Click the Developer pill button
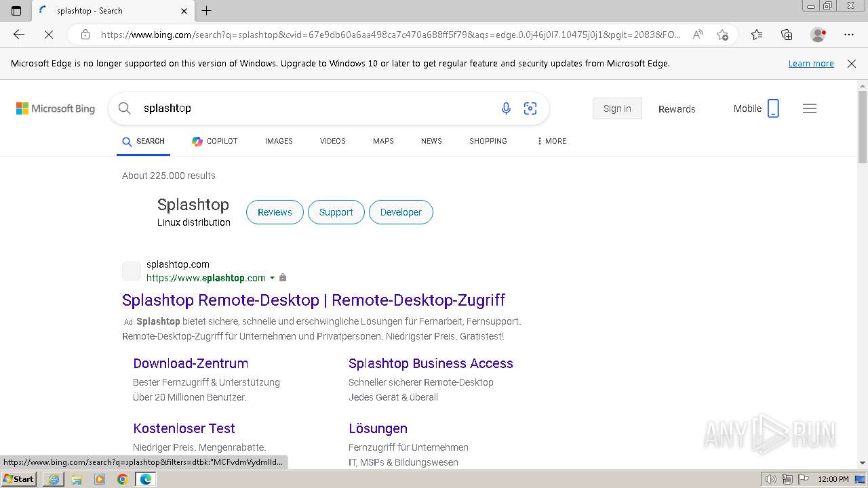868x488 pixels. tap(401, 212)
